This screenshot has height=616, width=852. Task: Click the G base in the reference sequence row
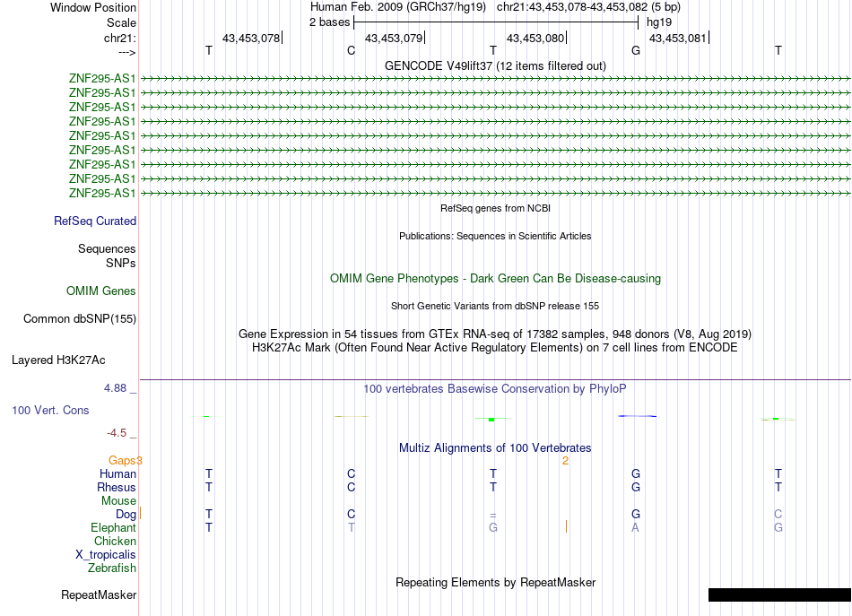636,50
